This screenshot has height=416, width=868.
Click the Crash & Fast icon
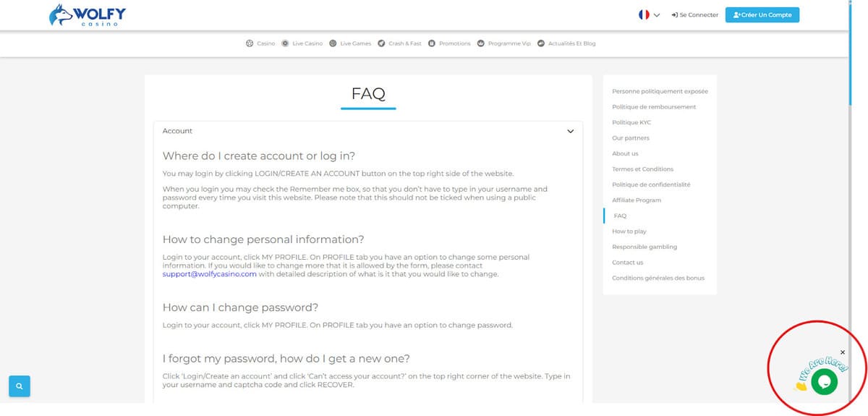381,43
